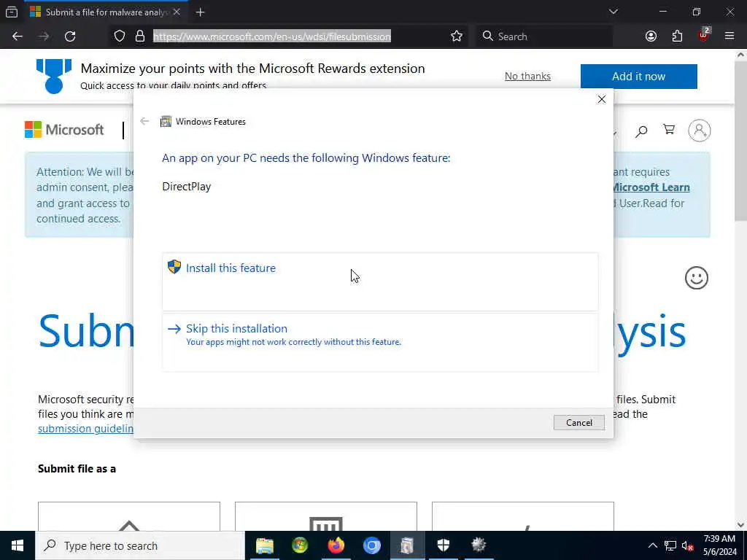Switch to Firefox in the taskbar
747x560 pixels.
(x=336, y=545)
